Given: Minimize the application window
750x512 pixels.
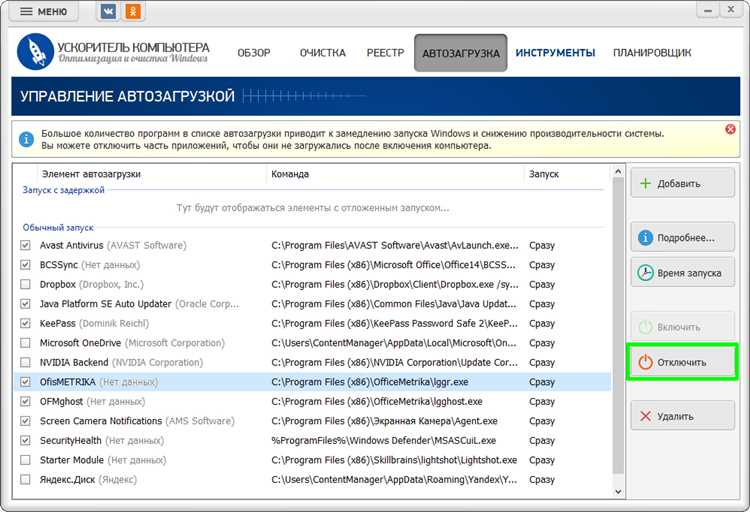Looking at the screenshot, I should [x=708, y=10].
